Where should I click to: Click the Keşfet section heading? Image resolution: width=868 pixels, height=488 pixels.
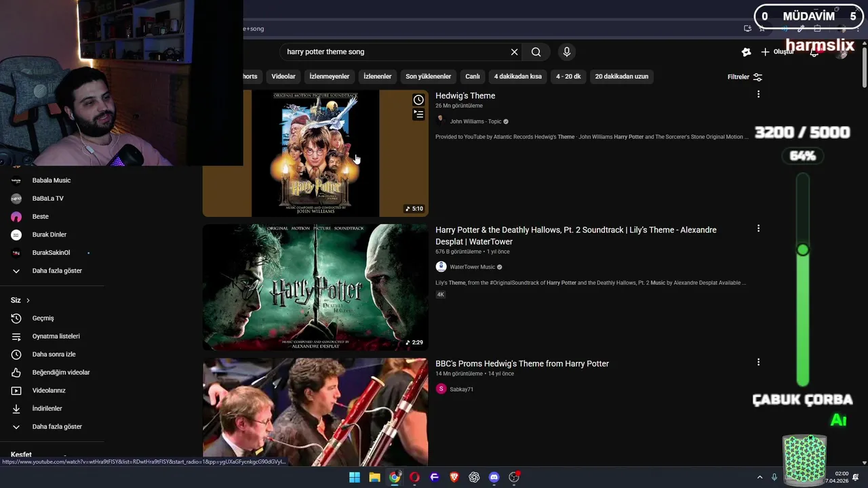pos(21,455)
